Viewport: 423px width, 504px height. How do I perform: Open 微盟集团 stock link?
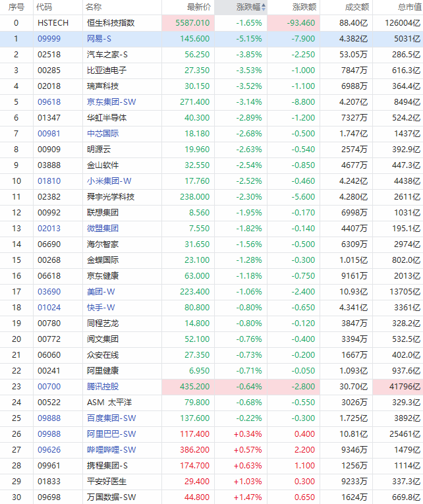click(x=103, y=229)
